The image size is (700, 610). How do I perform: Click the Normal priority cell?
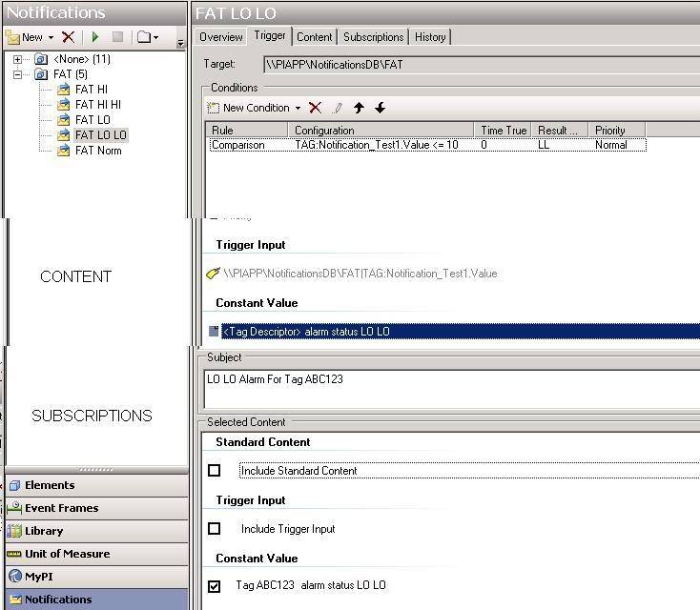point(610,145)
